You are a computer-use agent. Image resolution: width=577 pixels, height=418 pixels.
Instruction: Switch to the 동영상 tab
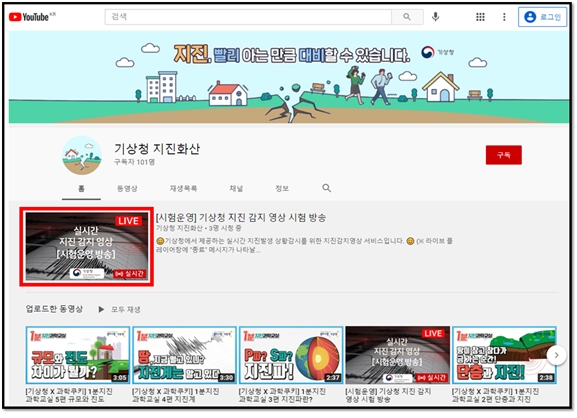pyautogui.click(x=127, y=188)
